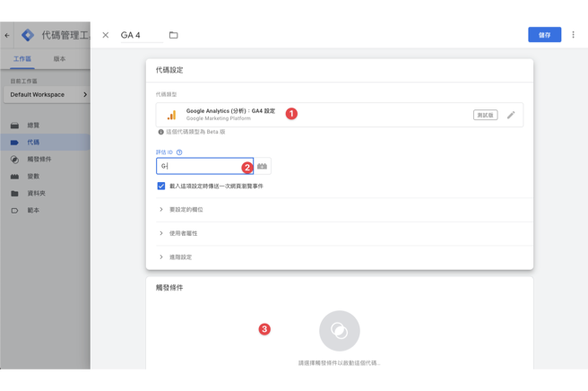This screenshot has height=391, width=588.
Task: Open 代碼 in the sidebar
Action: click(x=45, y=143)
